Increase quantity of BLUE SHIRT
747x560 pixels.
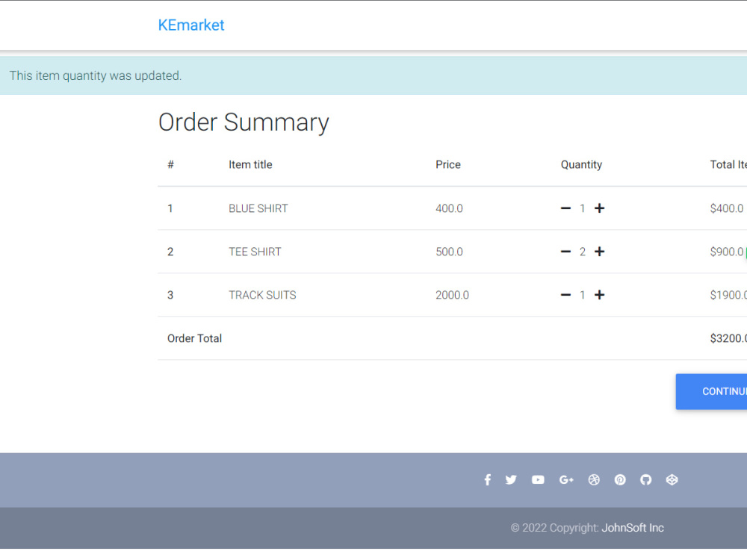[599, 208]
